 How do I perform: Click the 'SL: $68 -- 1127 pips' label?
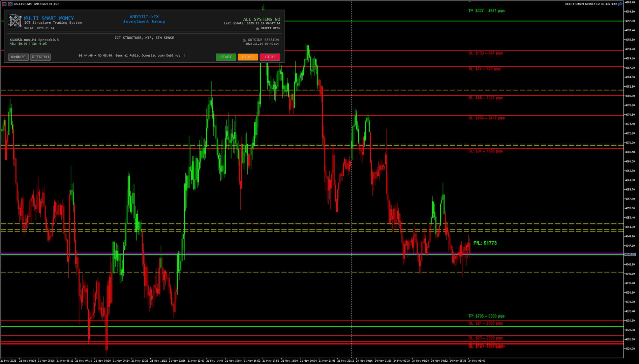(485, 98)
